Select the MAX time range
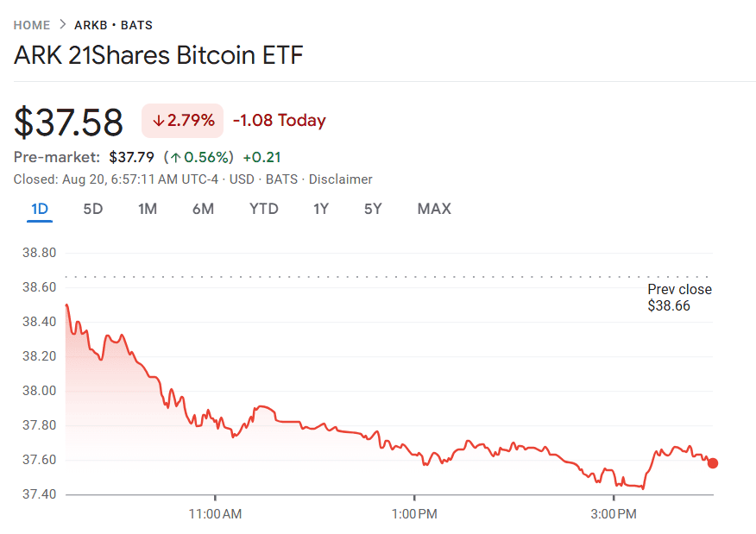 tap(434, 209)
